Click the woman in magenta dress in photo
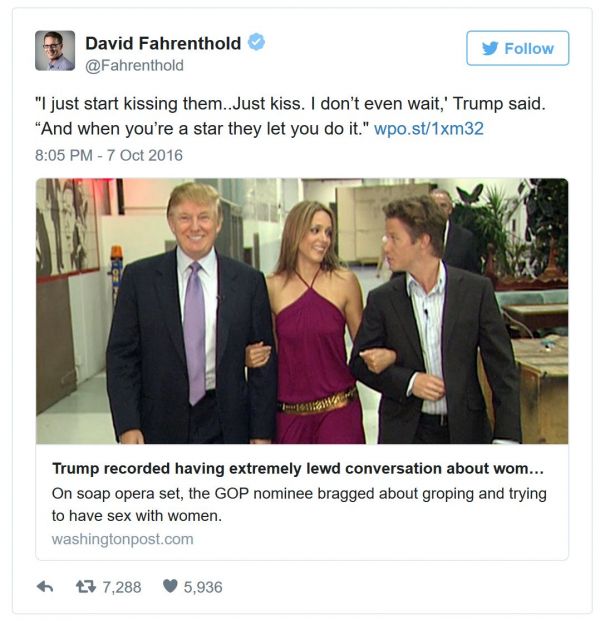Screen dimensions: 600x621 pyautogui.click(x=311, y=323)
